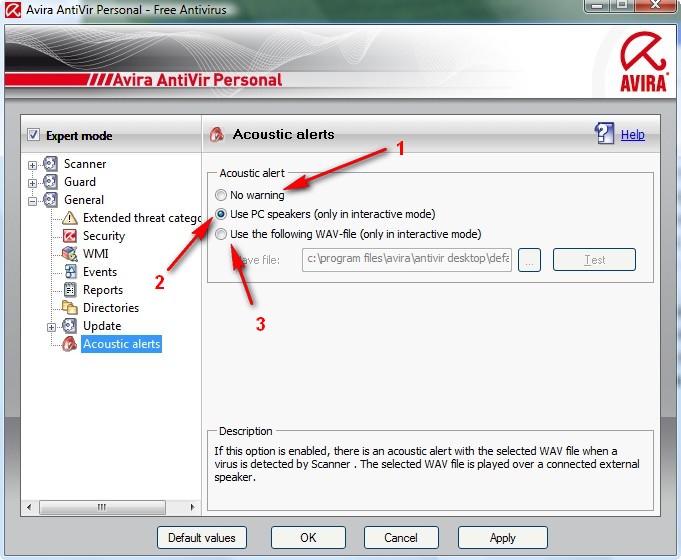Click the Extended threat categories warning icon
The height and width of the screenshot is (560, 681).
69,218
